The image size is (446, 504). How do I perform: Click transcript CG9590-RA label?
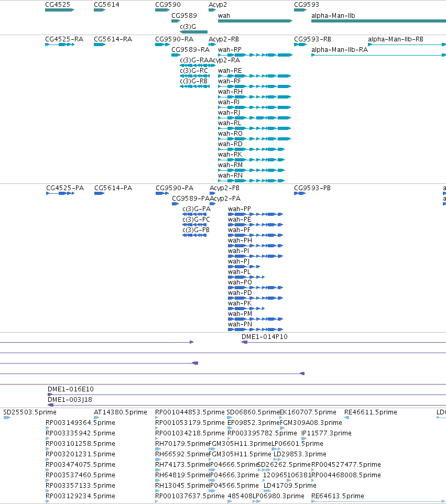(175, 39)
